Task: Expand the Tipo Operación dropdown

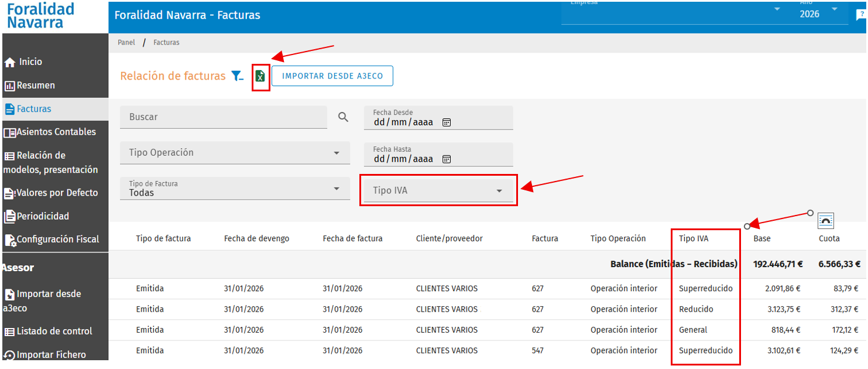Action: click(x=235, y=153)
